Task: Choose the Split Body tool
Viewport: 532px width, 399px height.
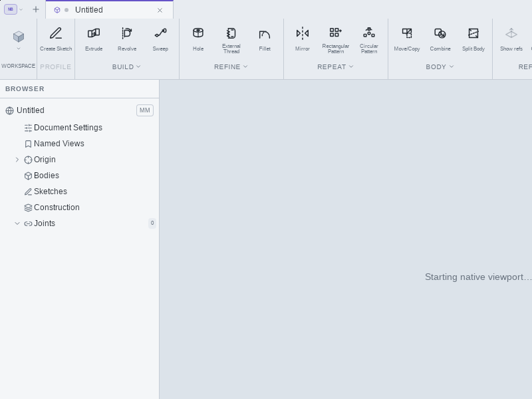Action: coord(473,39)
